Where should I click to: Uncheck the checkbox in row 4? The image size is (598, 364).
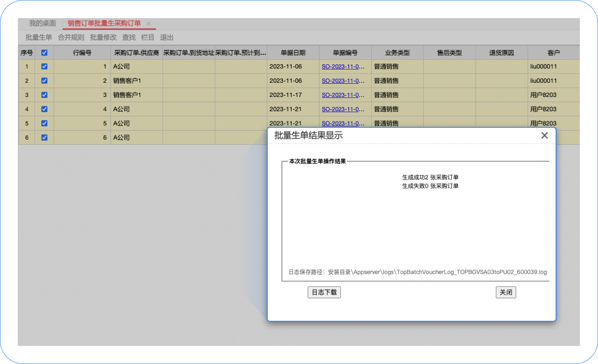pyautogui.click(x=44, y=109)
